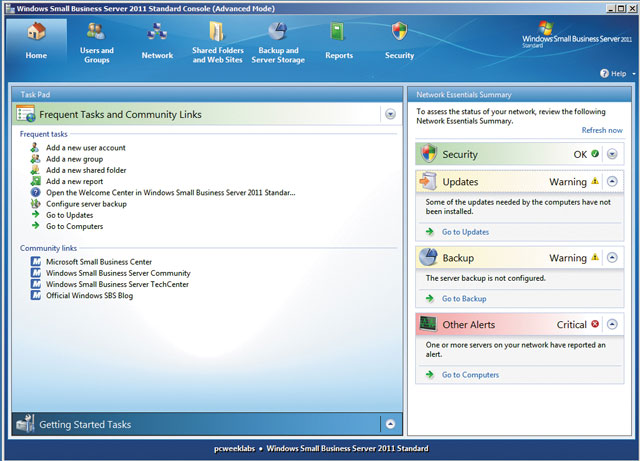This screenshot has width=640, height=461.
Task: Click the Security shield icon in navigation bar
Action: 399,31
